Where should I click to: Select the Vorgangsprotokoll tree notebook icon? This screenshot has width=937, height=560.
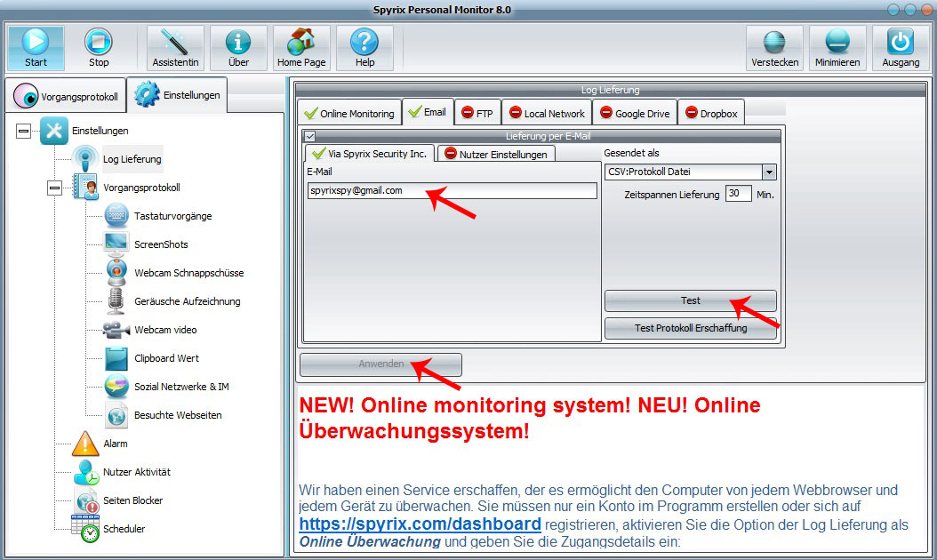pyautogui.click(x=85, y=187)
